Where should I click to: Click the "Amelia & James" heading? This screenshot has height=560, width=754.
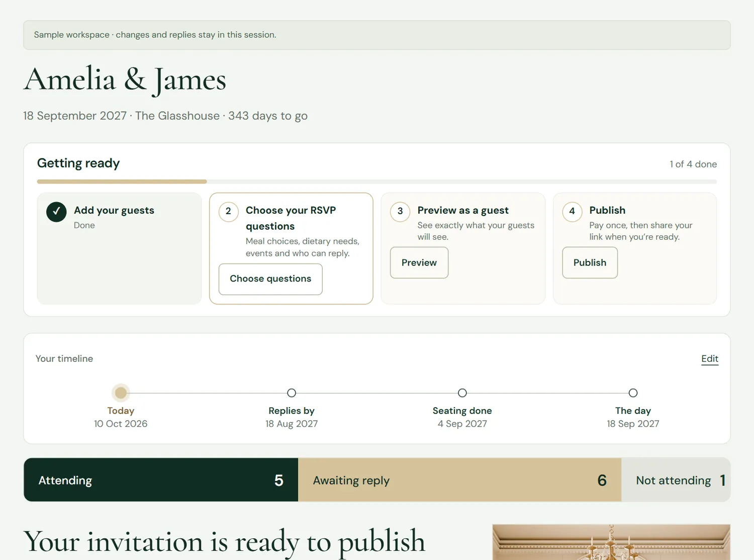[x=125, y=79]
